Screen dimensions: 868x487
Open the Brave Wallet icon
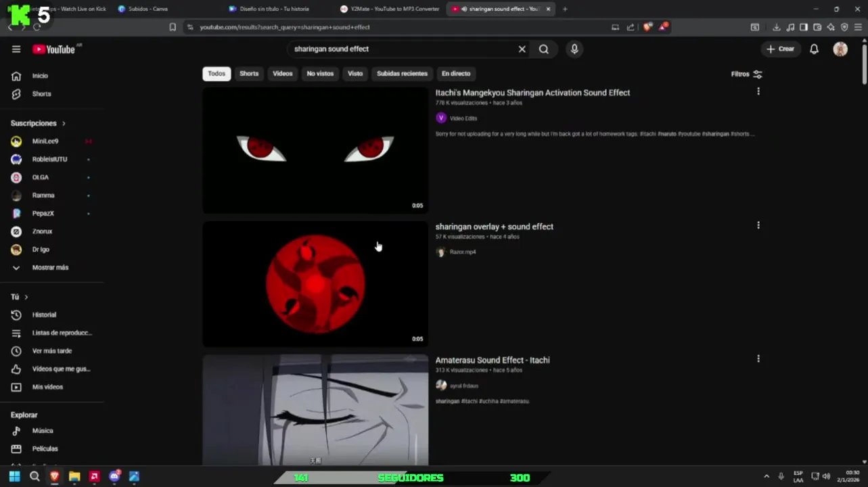[x=817, y=27]
